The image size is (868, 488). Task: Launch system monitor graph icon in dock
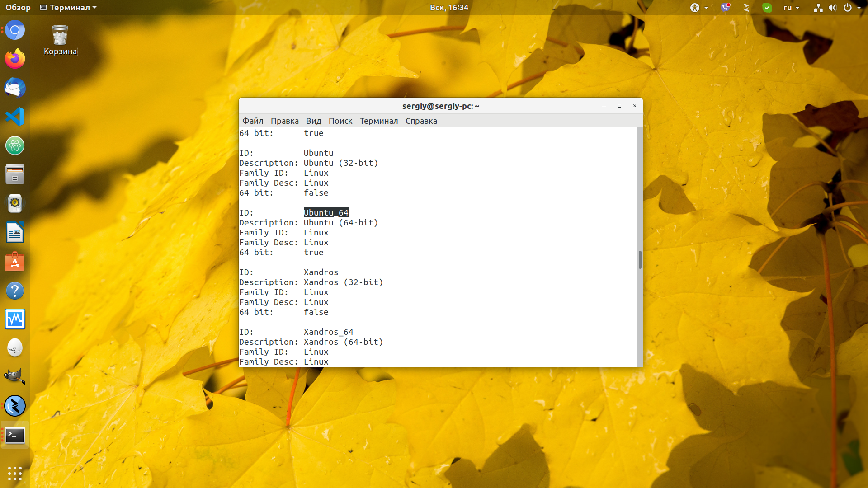point(15,319)
